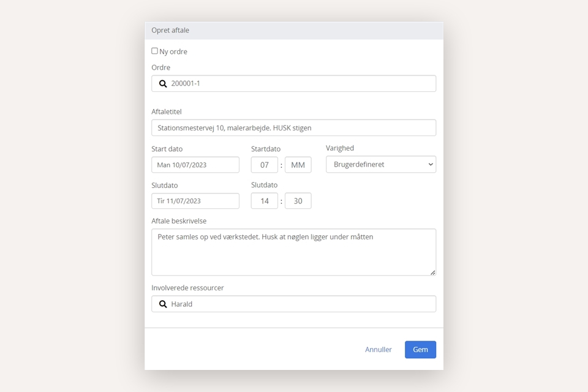Select the start time hour field 07

265,165
